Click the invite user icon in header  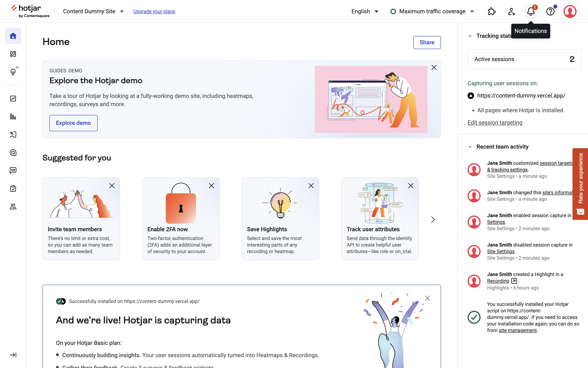pyautogui.click(x=511, y=11)
